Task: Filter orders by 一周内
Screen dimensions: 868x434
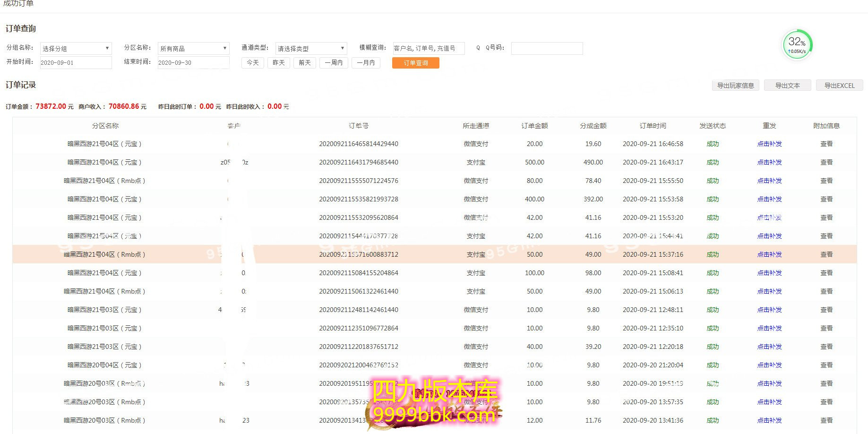Action: pos(334,62)
